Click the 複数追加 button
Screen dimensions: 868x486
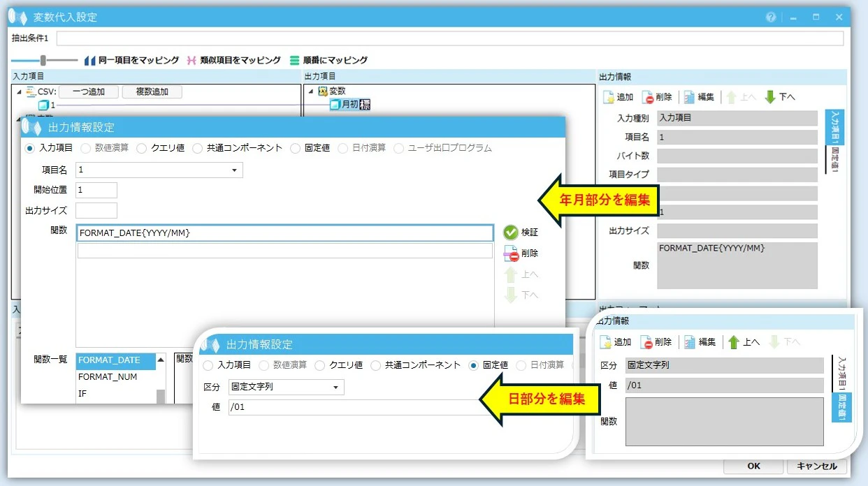(x=152, y=91)
